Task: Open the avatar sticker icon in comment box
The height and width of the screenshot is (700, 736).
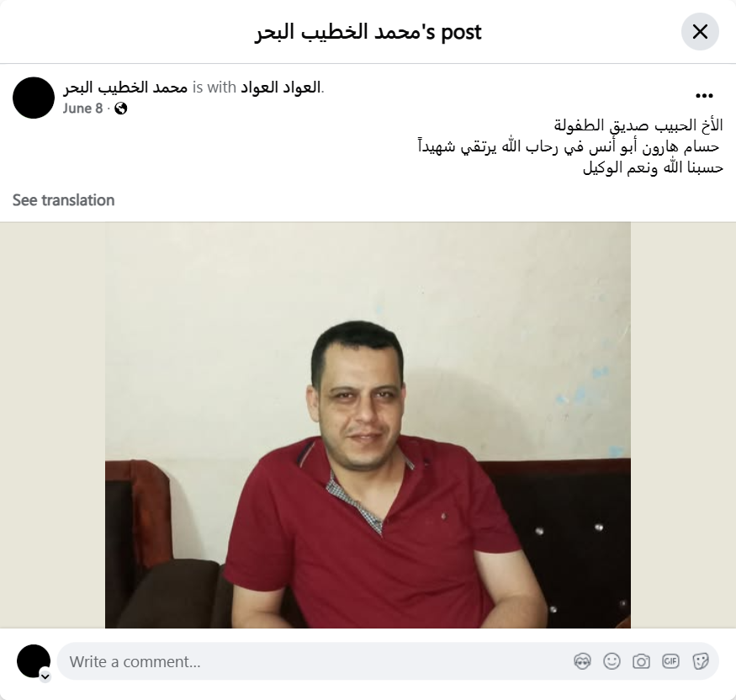Action: 582,661
